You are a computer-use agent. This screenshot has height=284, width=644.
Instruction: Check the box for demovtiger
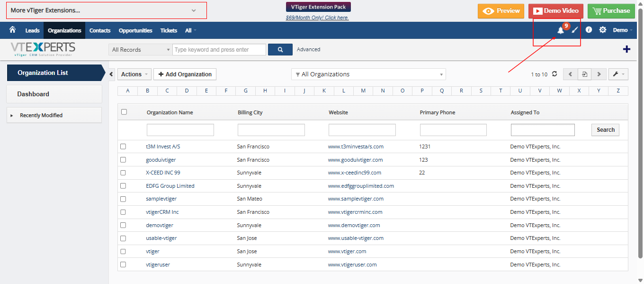point(123,225)
